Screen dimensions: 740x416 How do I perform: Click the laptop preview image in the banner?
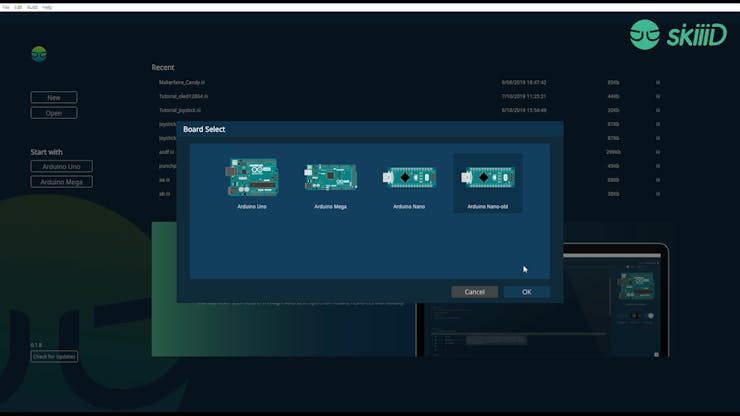[x=616, y=300]
